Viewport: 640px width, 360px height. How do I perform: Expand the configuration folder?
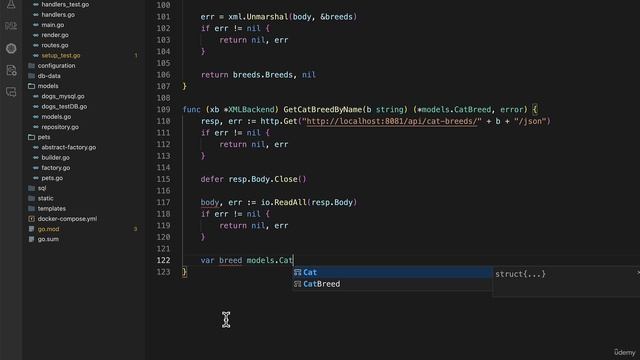click(x=56, y=66)
